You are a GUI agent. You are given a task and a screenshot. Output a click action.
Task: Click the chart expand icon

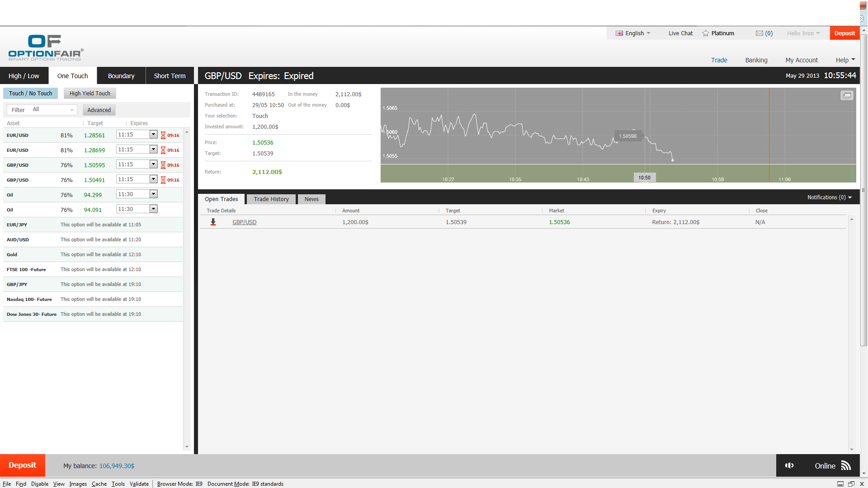pyautogui.click(x=847, y=95)
